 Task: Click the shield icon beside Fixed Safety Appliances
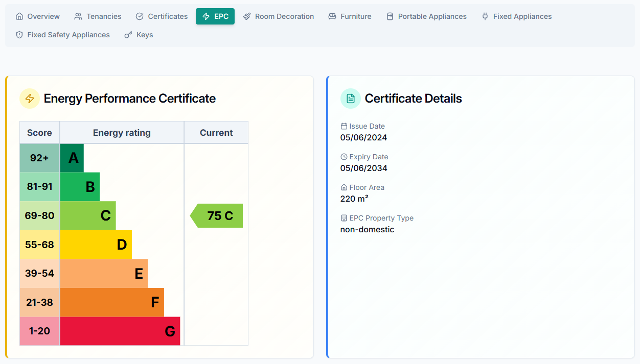click(19, 34)
